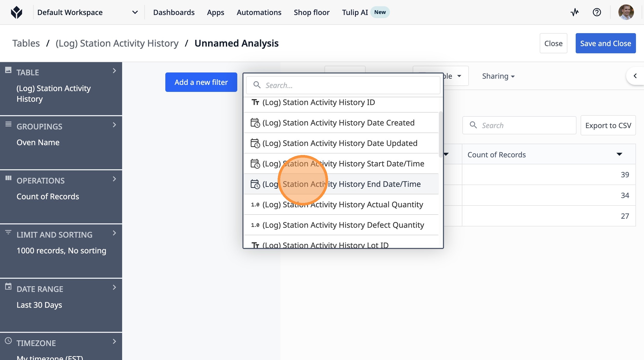Open the Dashboards menu
Screen dimensions: 644x360
click(174, 12)
